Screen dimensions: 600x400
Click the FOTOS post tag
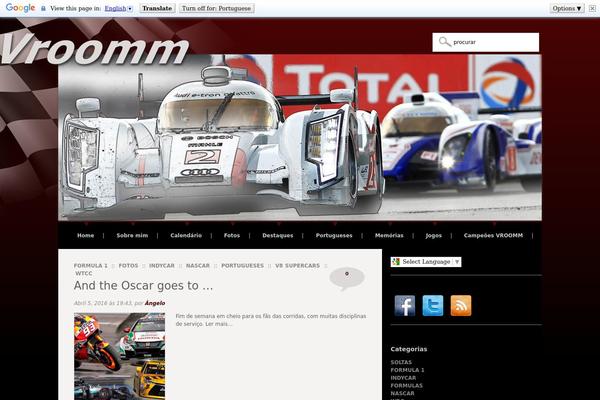(128, 266)
